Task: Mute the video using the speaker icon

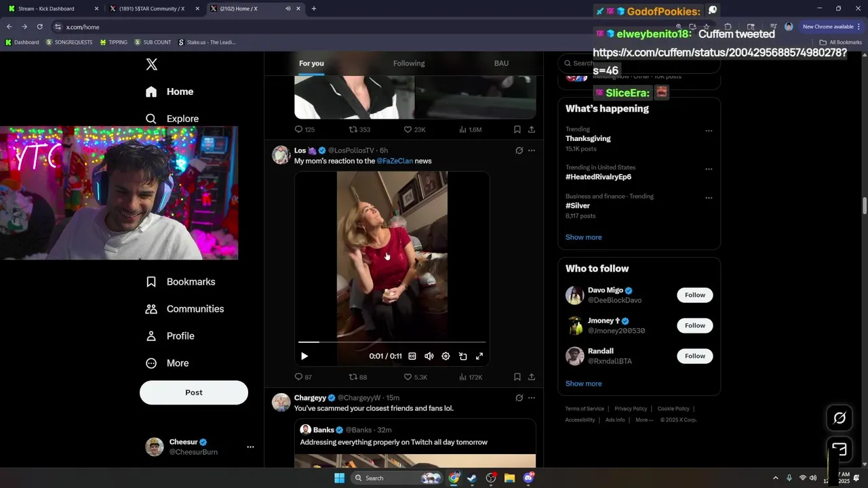Action: (429, 356)
